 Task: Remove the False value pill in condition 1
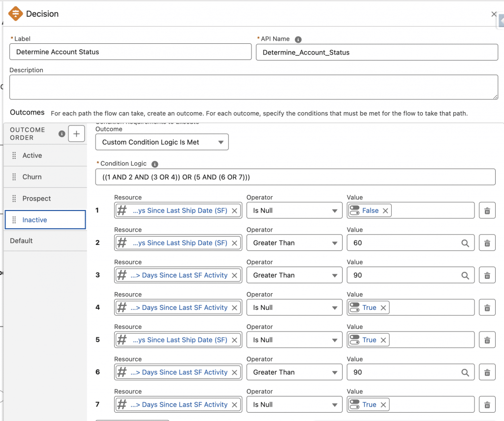(385, 210)
